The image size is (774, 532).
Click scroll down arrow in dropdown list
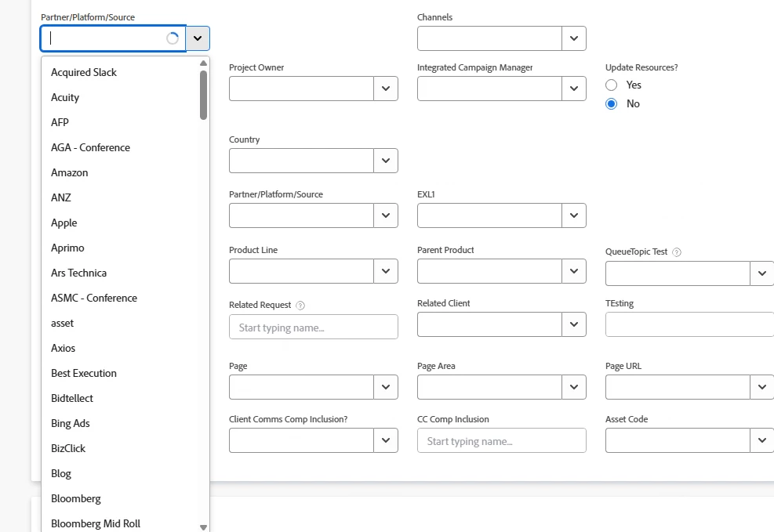203,527
